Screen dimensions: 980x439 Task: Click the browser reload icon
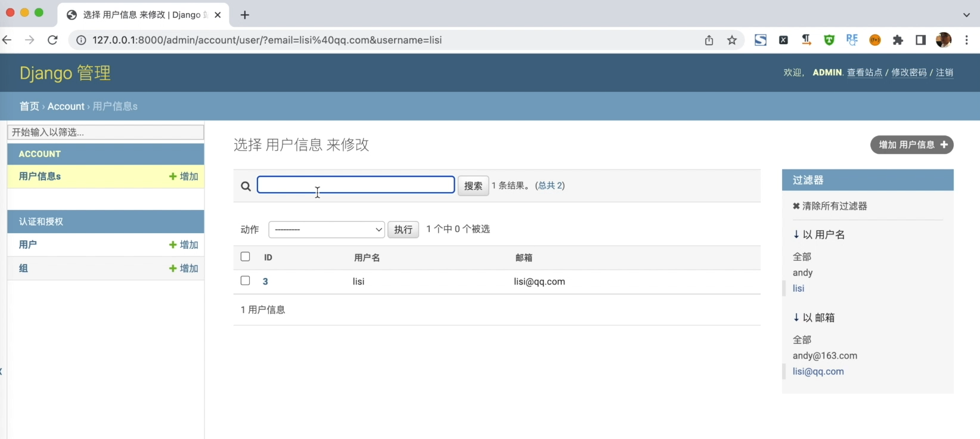[52, 40]
